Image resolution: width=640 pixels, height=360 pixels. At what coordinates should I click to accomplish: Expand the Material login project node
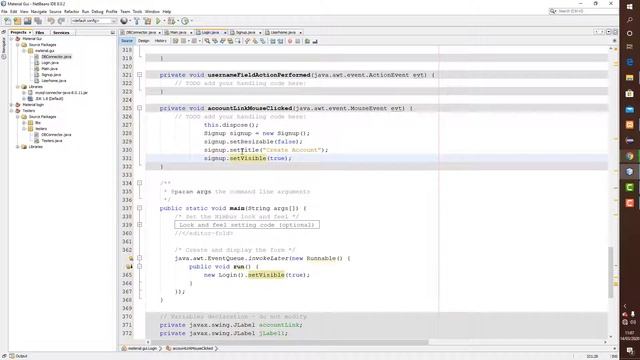pyautogui.click(x=12, y=105)
